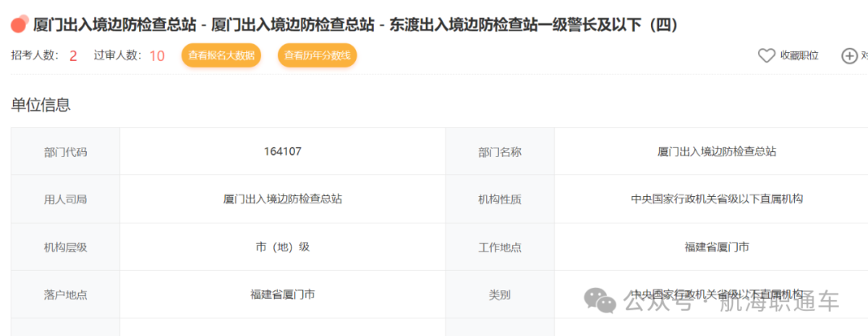Click the 部门名称 value 厦门出入境边防检查总站
Screen dimensions: 868x336
[x=717, y=152]
